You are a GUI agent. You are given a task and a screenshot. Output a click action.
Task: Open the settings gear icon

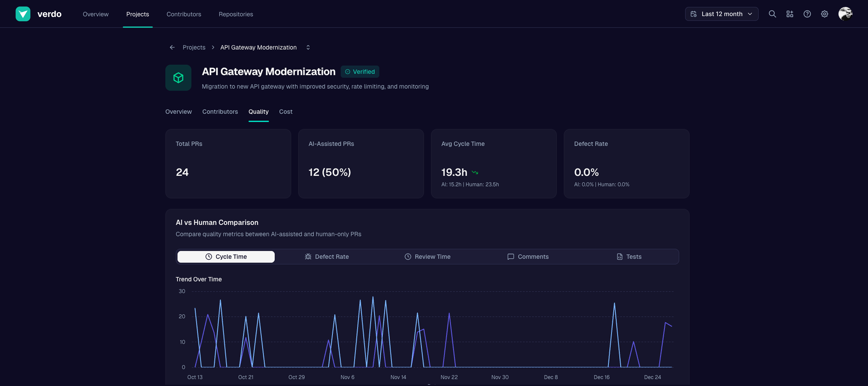(825, 14)
